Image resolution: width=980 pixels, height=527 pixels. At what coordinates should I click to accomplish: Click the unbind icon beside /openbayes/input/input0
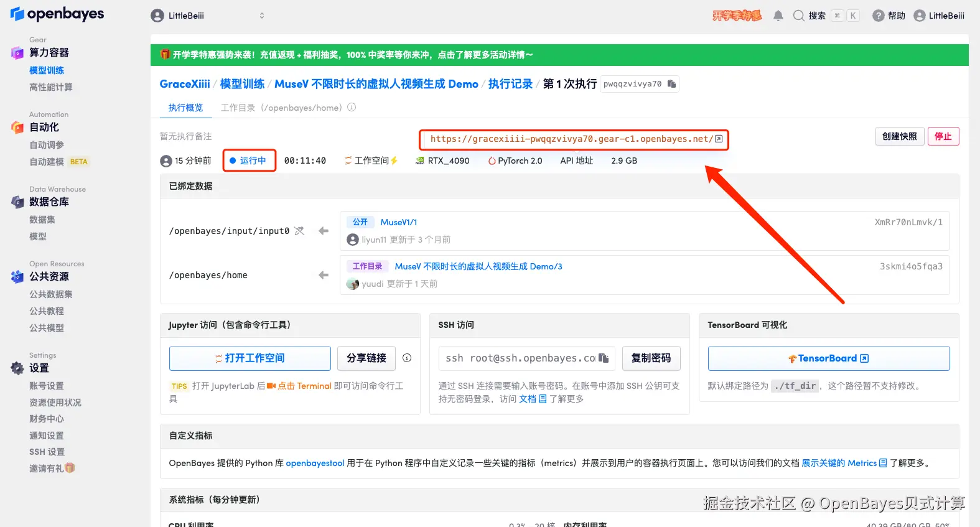299,231
